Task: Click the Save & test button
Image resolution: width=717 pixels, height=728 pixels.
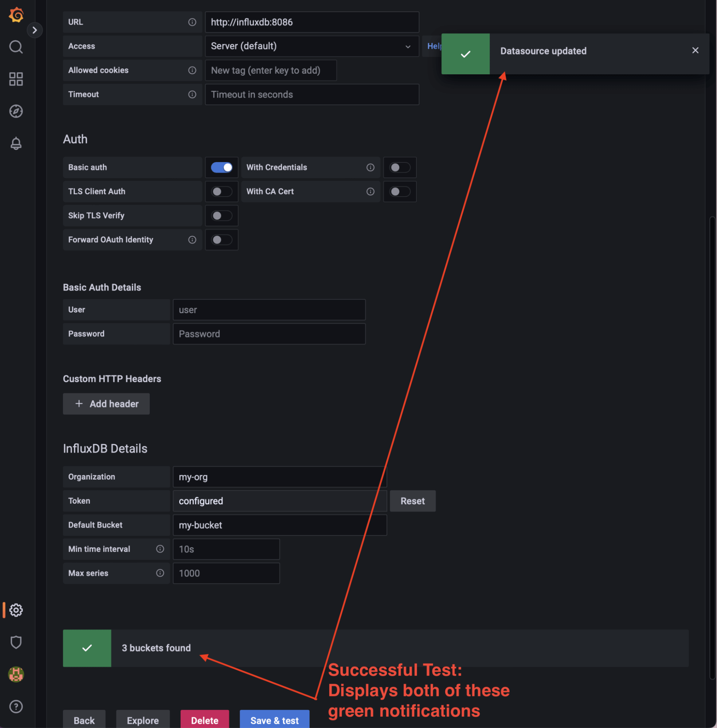Action: point(275,720)
